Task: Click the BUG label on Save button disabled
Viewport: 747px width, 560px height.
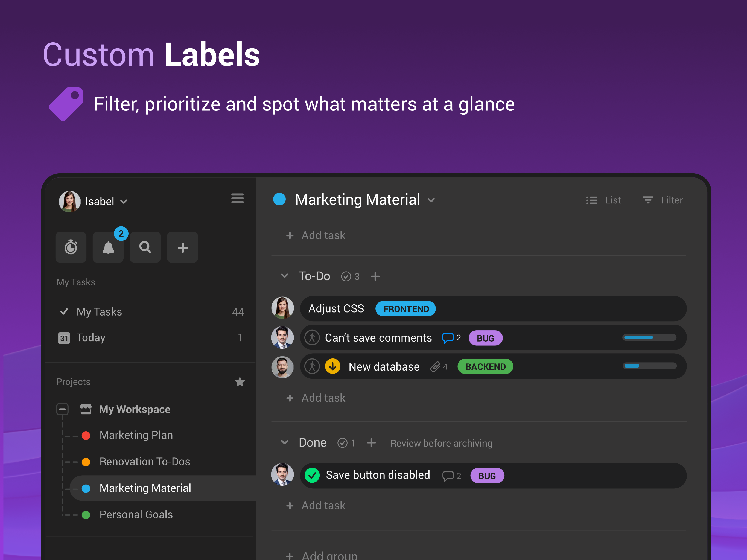Action: pyautogui.click(x=487, y=476)
